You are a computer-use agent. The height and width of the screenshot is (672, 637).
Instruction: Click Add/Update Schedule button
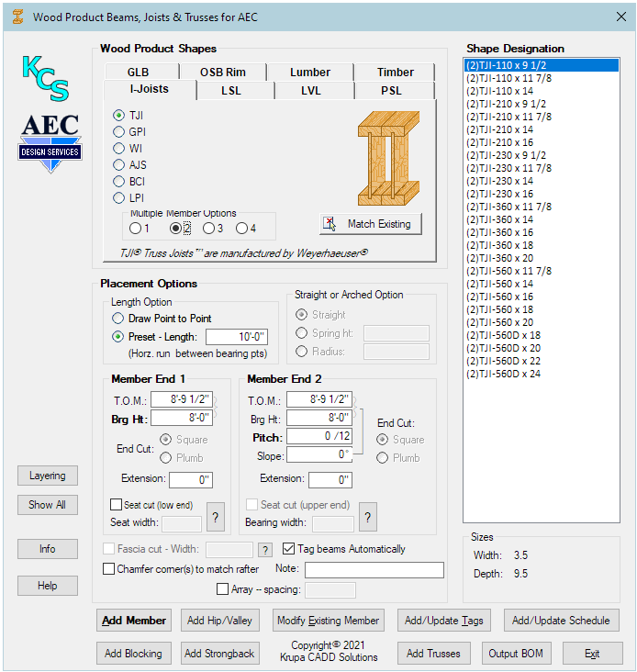pyautogui.click(x=561, y=621)
